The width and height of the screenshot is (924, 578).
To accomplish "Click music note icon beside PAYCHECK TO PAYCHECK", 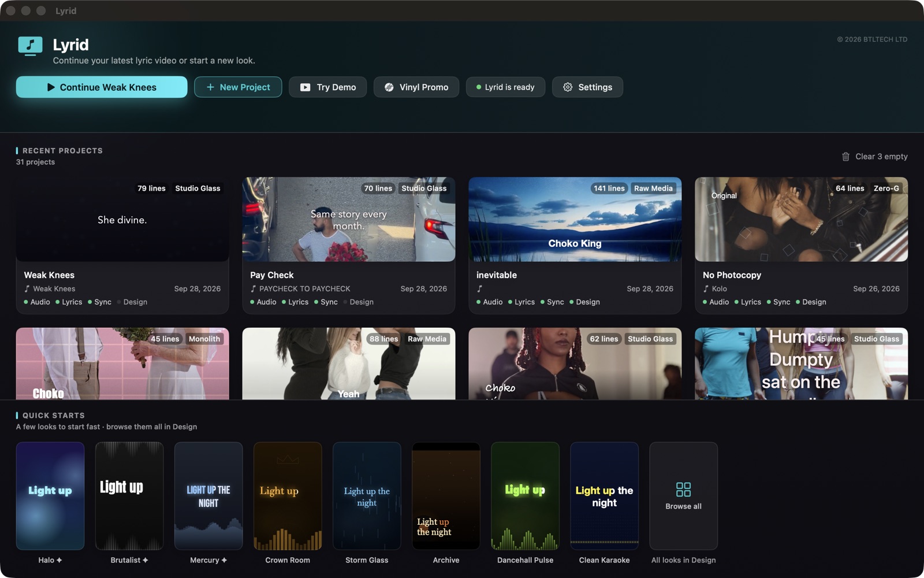I will coord(253,288).
